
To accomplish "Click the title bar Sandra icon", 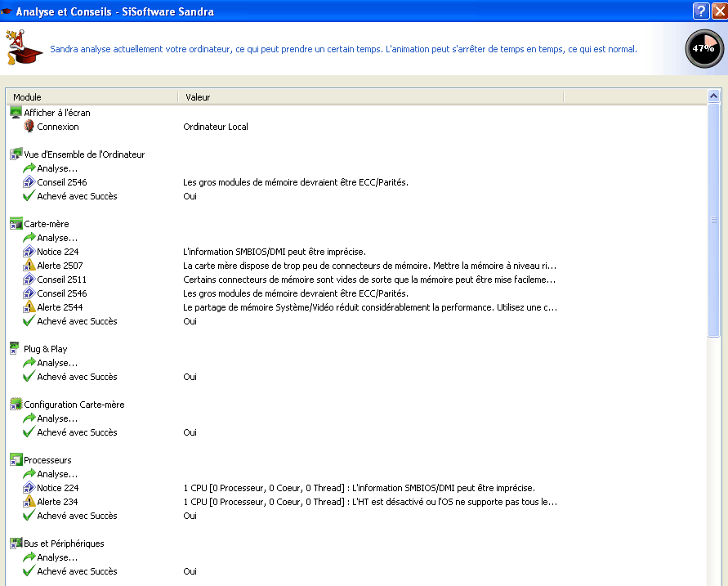I will coord(7,11).
